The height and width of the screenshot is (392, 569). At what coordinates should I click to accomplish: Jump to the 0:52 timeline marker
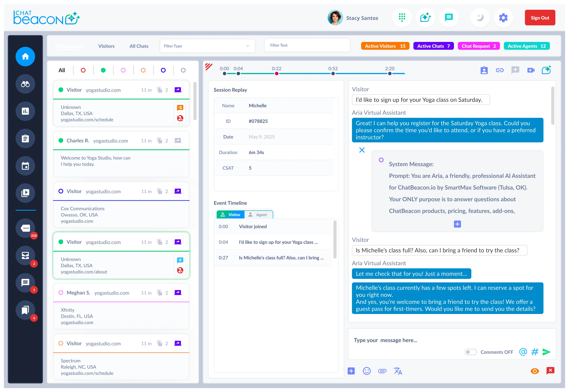point(333,74)
